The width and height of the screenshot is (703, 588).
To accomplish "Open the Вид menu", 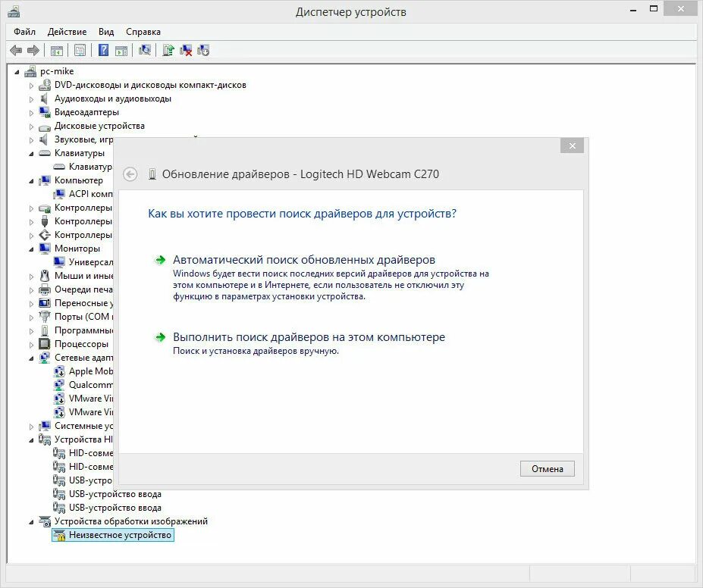I will [106, 32].
